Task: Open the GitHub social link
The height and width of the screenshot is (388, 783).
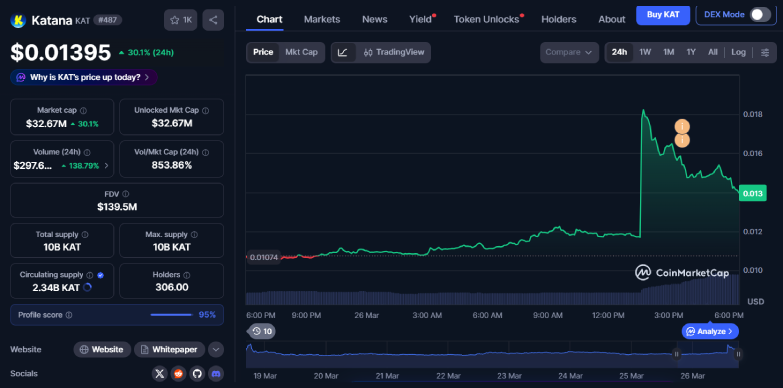Action: point(197,373)
